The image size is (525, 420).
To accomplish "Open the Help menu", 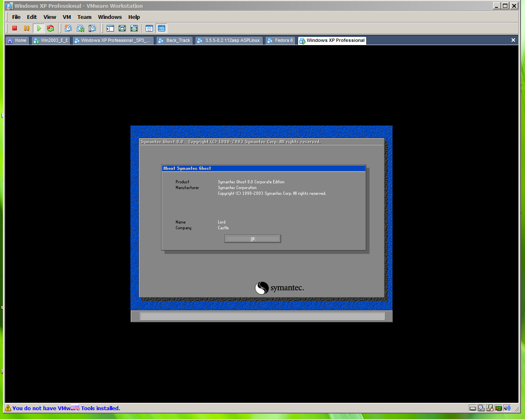I will [134, 17].
